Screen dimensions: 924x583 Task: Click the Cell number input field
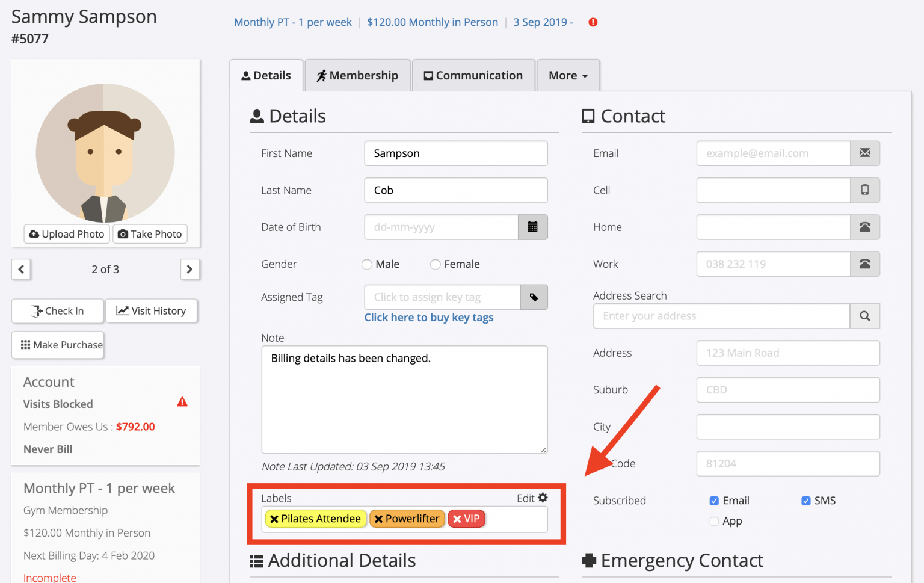coord(774,190)
